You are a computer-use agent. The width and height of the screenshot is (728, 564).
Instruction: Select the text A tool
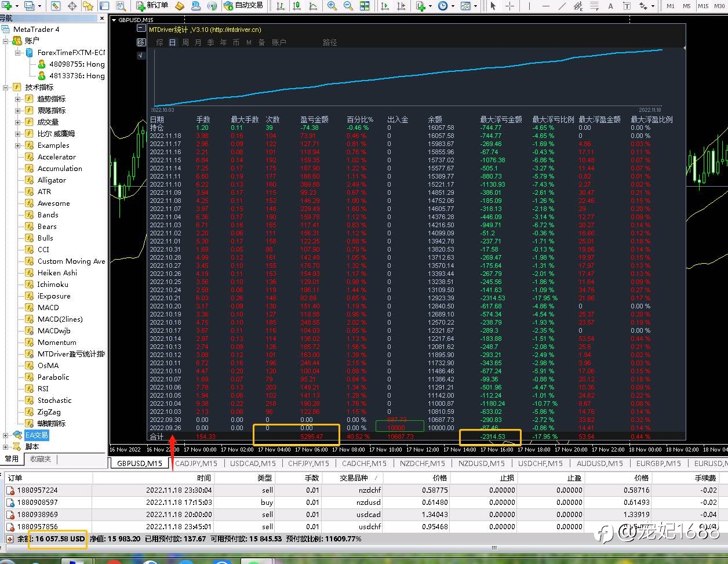click(610, 6)
